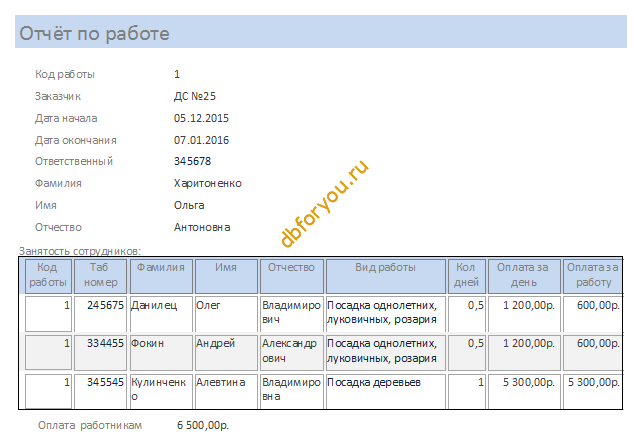Click the 'Отчество' column header in table

pyautogui.click(x=292, y=276)
